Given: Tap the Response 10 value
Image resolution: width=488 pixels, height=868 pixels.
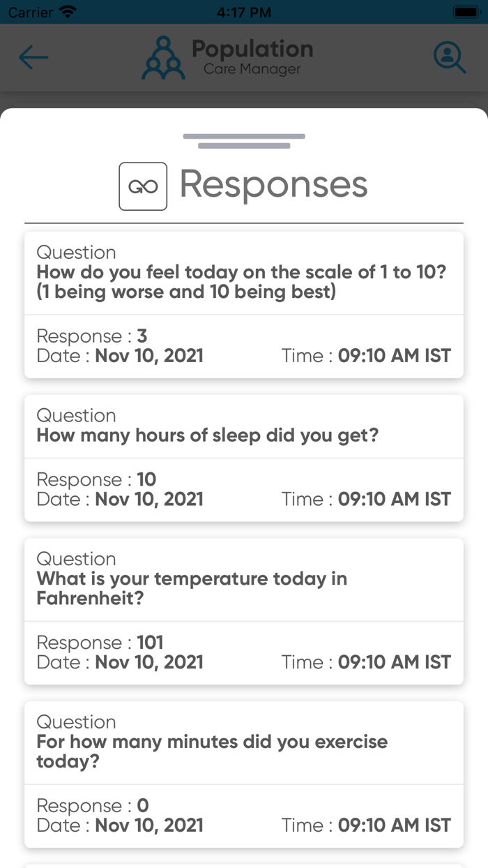Looking at the screenshot, I should click(146, 479).
